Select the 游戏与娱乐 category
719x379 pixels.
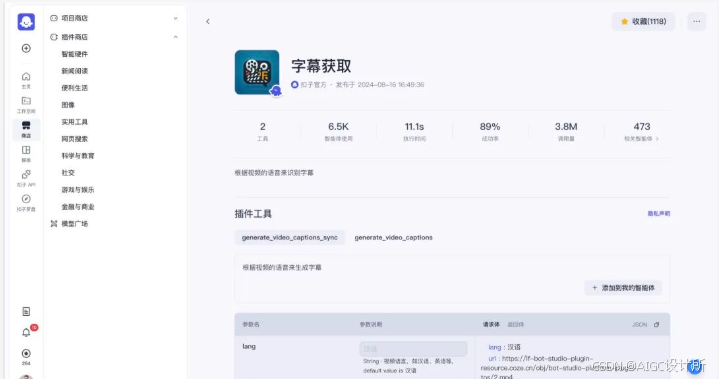click(78, 190)
